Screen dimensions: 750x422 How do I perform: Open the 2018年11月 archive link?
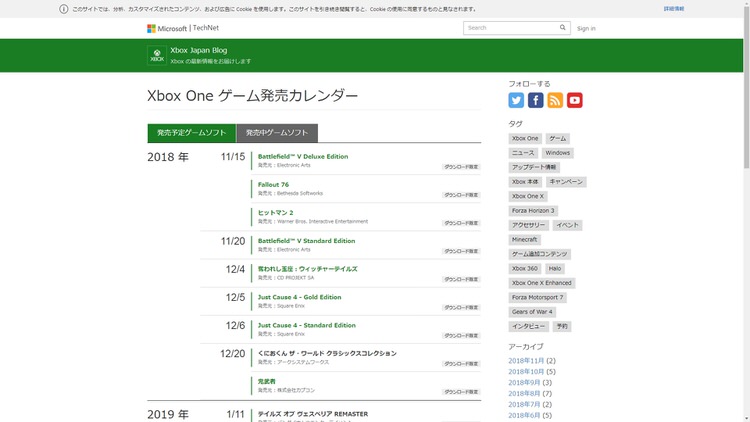[x=526, y=361]
